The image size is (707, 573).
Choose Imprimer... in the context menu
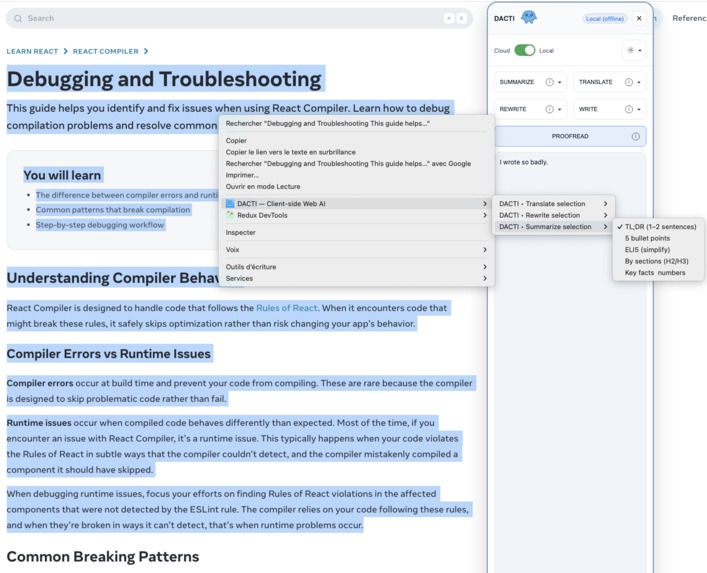tap(356, 175)
